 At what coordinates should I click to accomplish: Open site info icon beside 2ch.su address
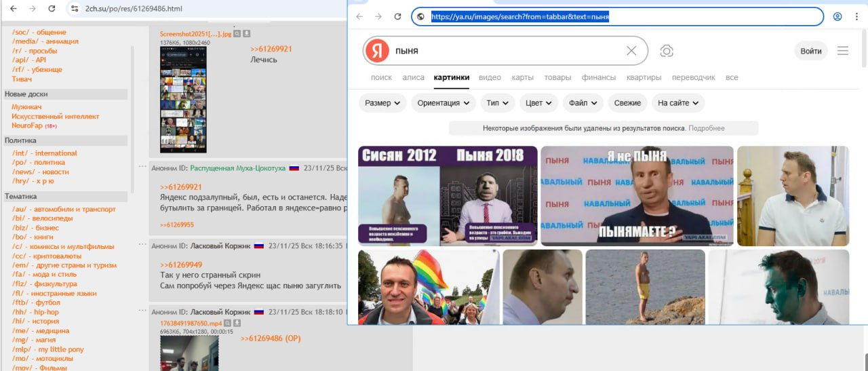tap(74, 9)
